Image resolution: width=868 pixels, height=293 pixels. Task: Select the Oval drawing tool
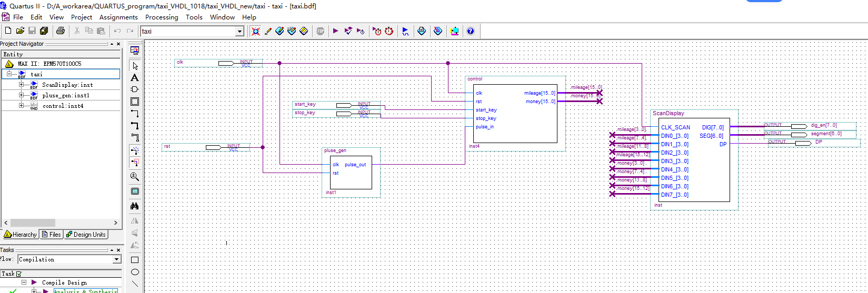135,272
